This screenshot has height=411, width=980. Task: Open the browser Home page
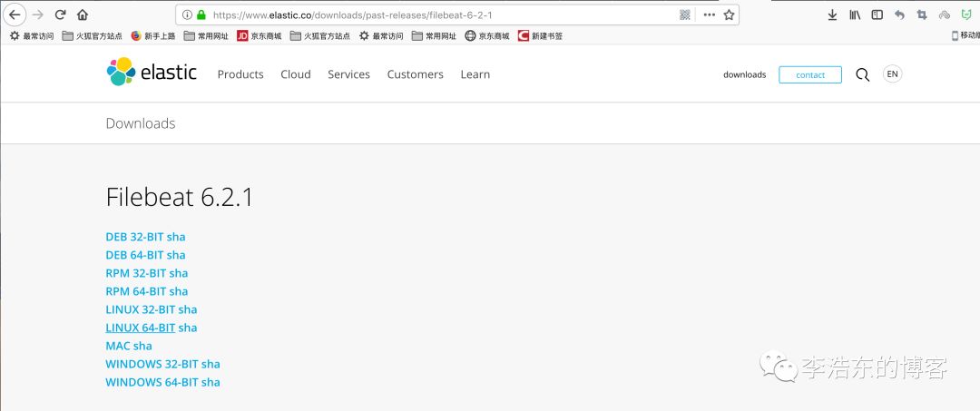point(83,15)
